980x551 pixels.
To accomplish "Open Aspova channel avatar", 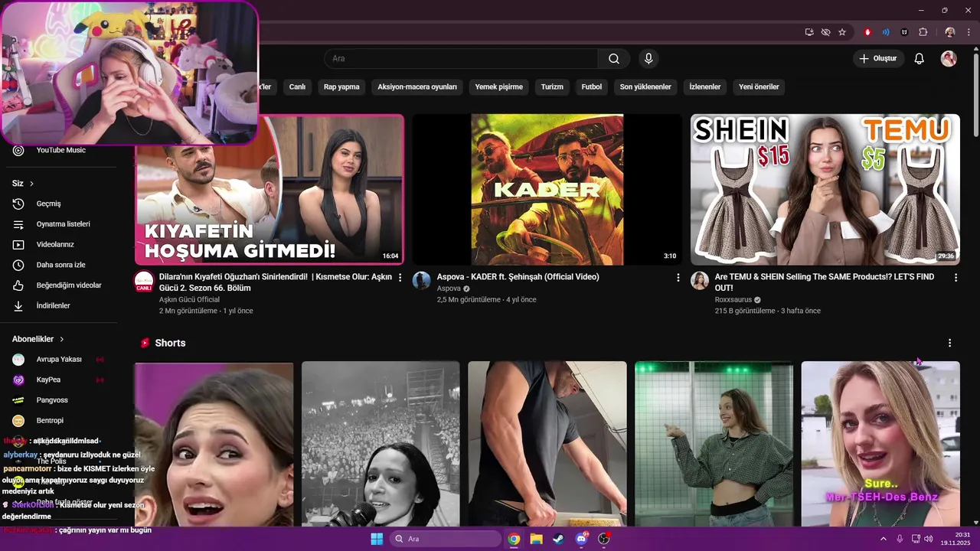I will pos(422,281).
